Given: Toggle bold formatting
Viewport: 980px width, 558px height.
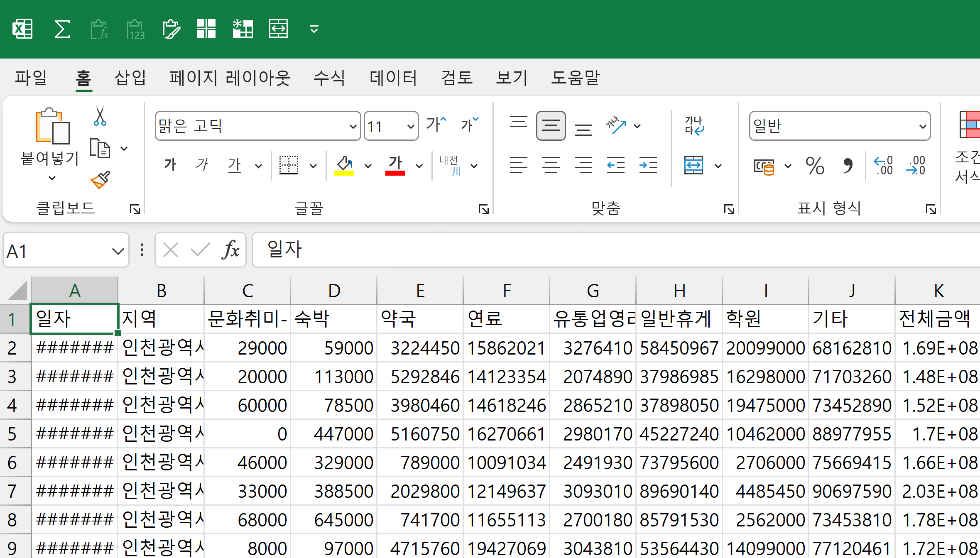Looking at the screenshot, I should click(170, 165).
